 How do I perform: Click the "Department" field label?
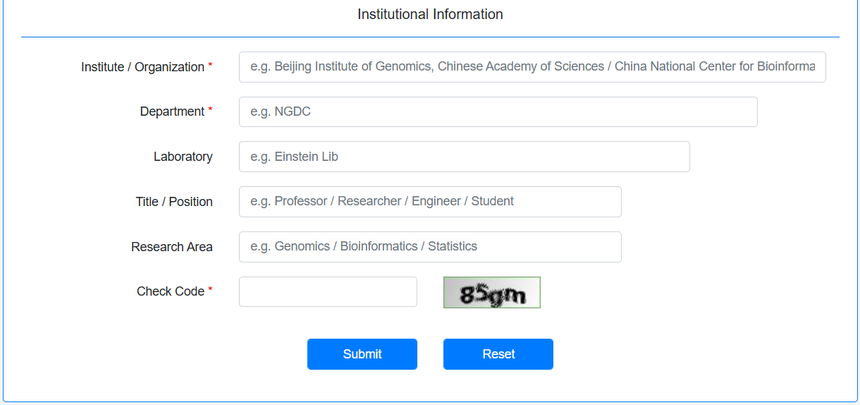point(172,112)
